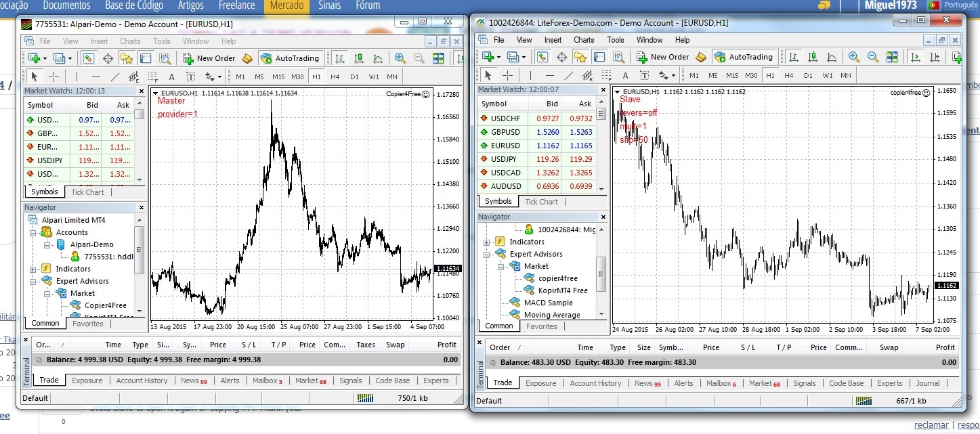980x434 pixels.
Task: Select horizontal line tool in LiteForex window
Action: click(x=550, y=75)
